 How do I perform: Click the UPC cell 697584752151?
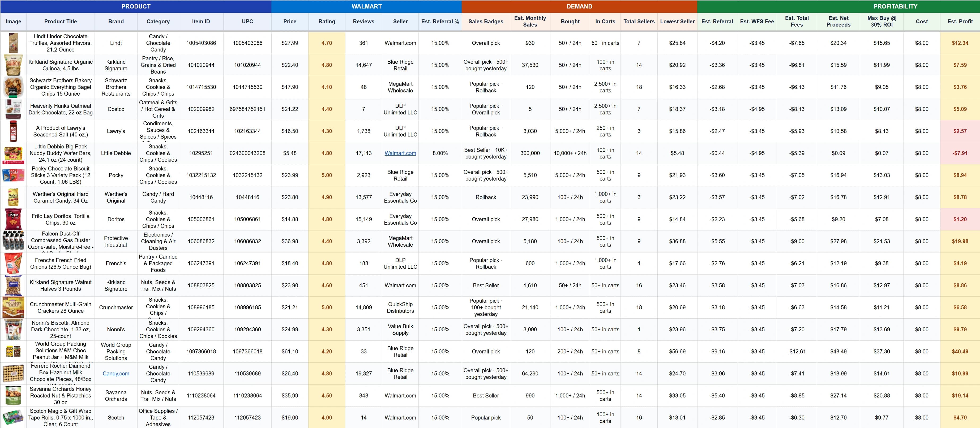pos(248,109)
